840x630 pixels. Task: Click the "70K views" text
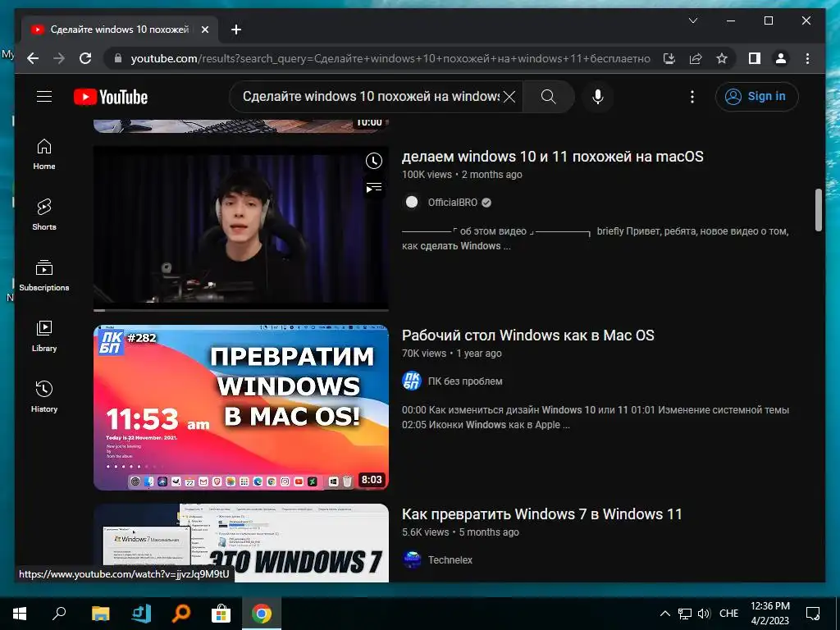(x=424, y=354)
